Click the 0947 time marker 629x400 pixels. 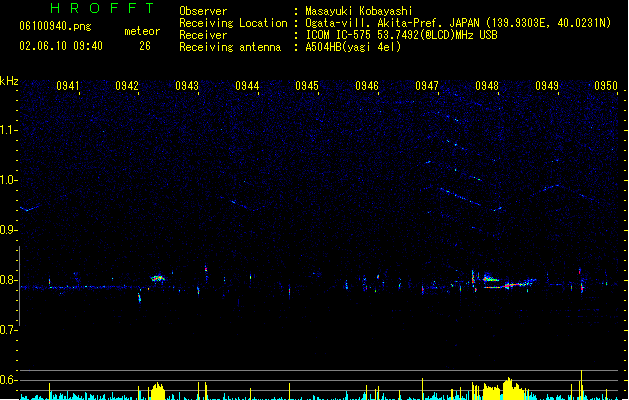tap(427, 86)
